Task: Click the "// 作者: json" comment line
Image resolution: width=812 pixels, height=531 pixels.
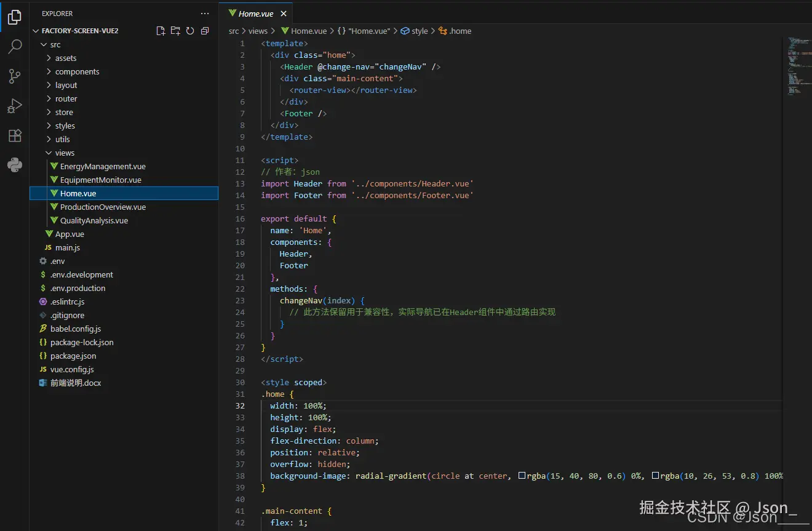Action: [290, 172]
